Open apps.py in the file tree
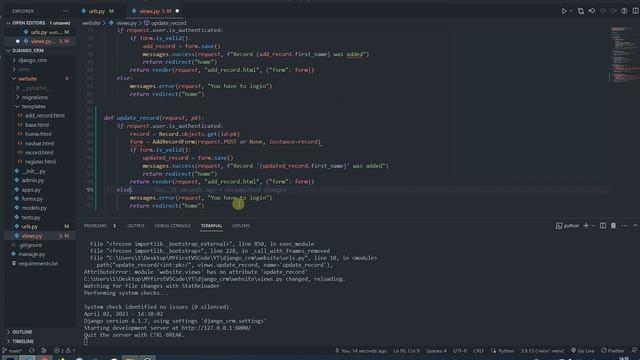The width and height of the screenshot is (640, 360). (x=31, y=190)
